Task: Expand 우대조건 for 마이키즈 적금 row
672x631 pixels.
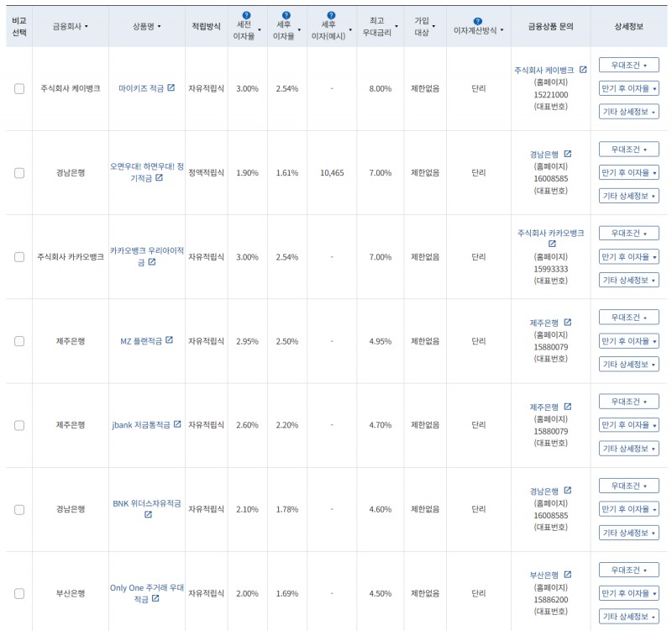Action: [628, 66]
